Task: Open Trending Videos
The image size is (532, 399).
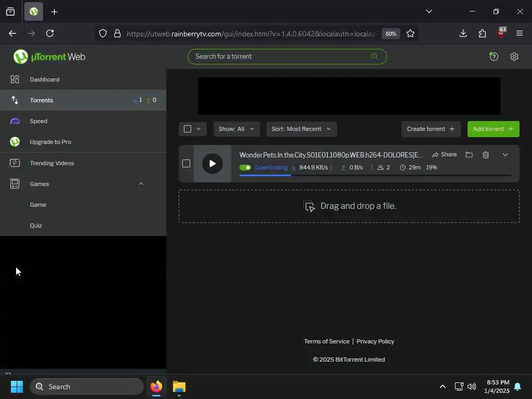Action: (x=83, y=163)
